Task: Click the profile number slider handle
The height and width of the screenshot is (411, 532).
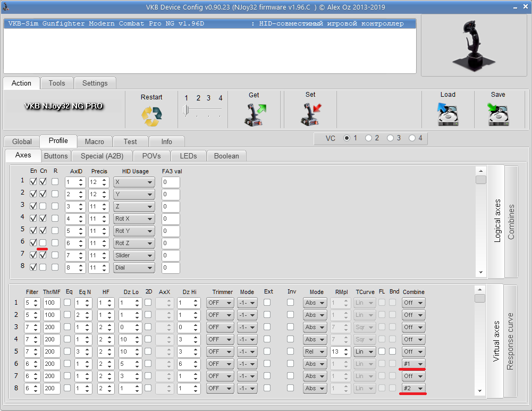Action: pos(186,110)
